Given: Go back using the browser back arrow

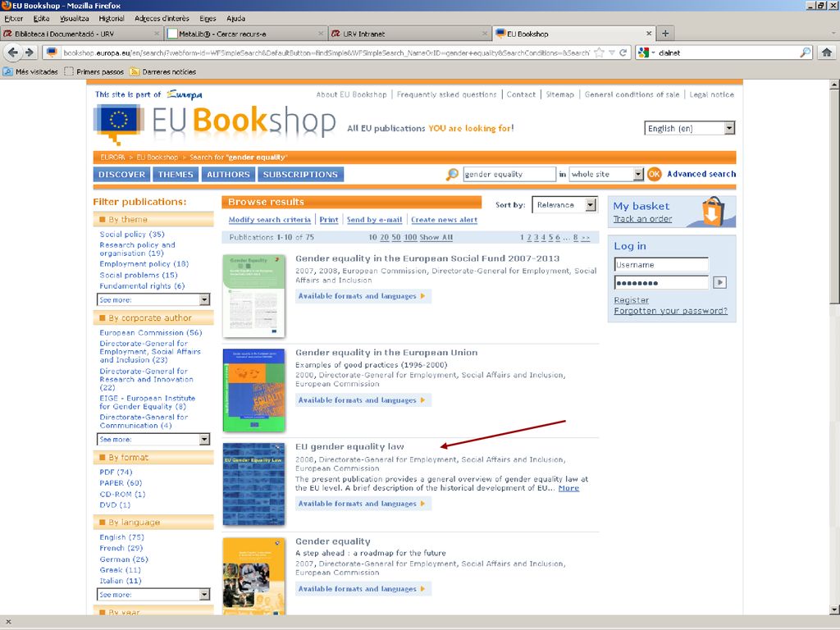Looking at the screenshot, I should [x=13, y=52].
